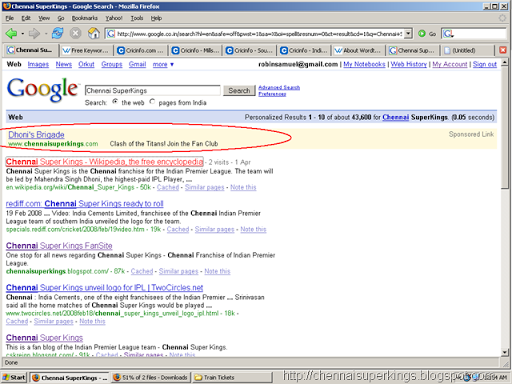Switch to the '(Untitled)' tab
Viewport: 512px width, 384px height.
[467, 50]
